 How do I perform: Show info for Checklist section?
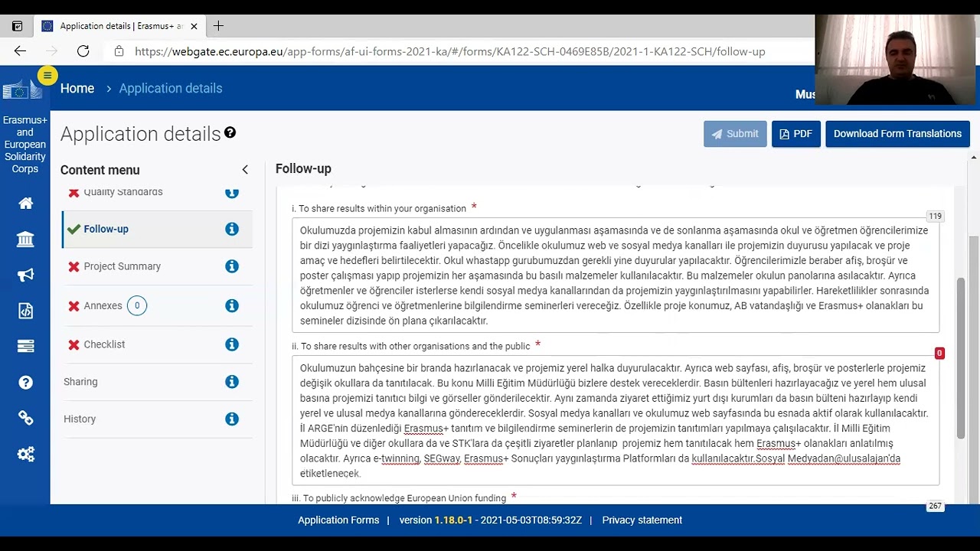(x=232, y=344)
